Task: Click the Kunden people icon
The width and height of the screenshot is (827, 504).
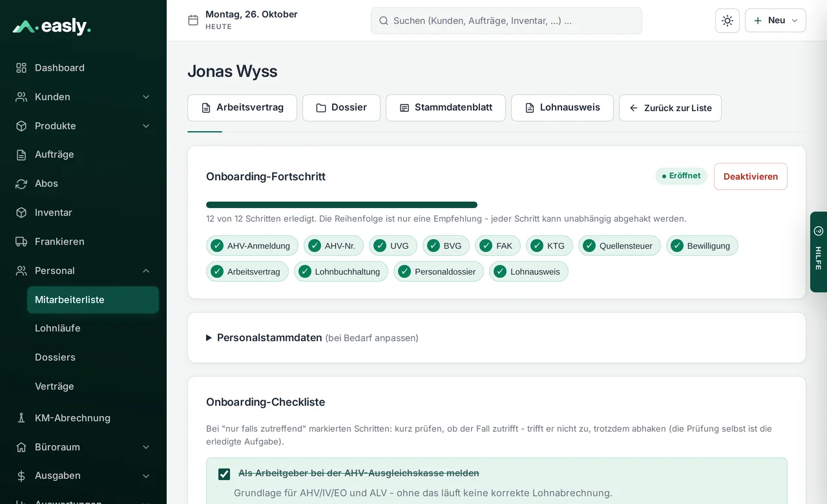Action: [21, 97]
